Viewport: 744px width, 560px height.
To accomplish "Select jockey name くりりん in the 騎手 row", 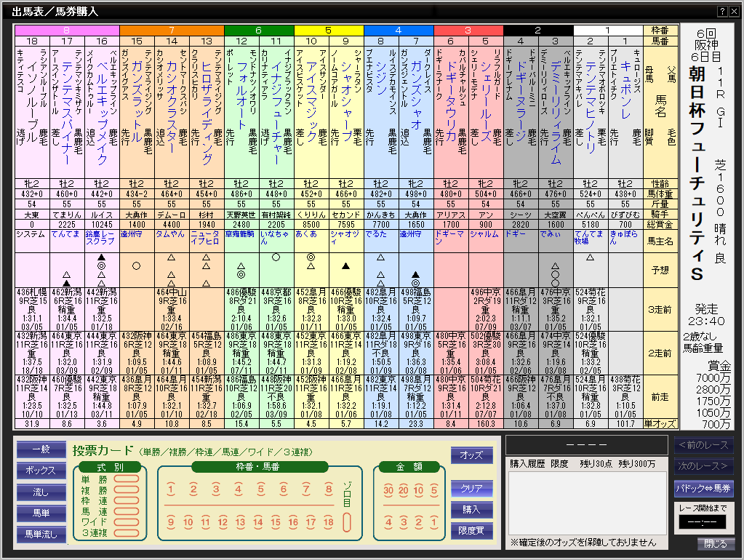I will (311, 215).
